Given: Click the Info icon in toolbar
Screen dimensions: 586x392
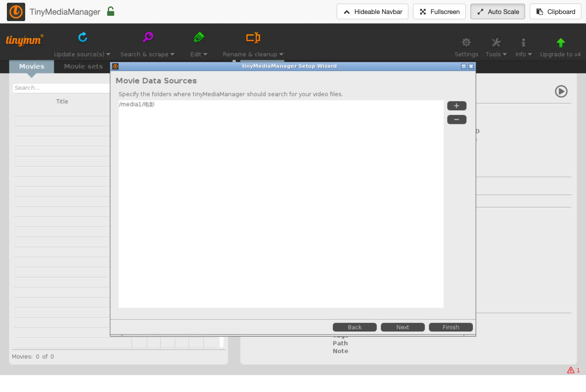Looking at the screenshot, I should tap(523, 42).
